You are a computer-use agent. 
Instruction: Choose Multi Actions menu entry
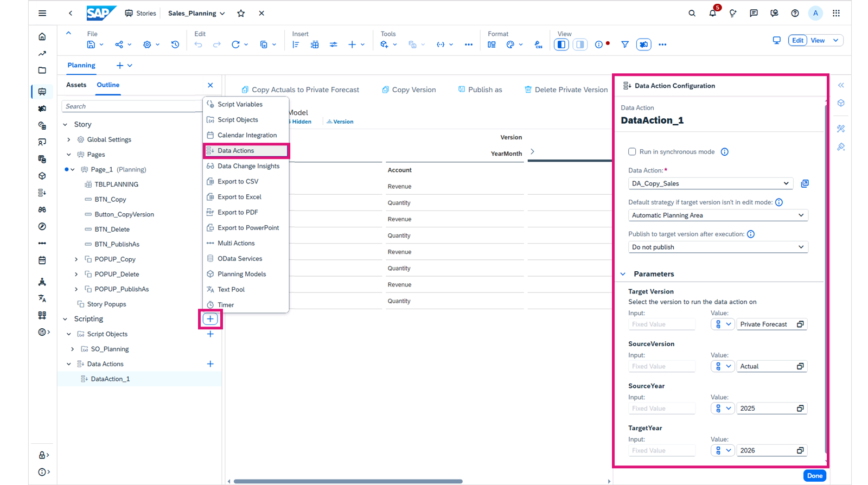tap(246, 243)
